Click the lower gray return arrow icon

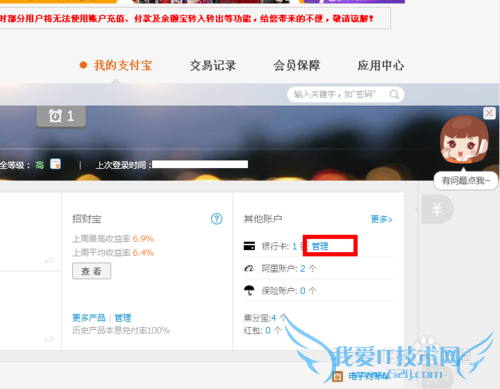coord(49,340)
